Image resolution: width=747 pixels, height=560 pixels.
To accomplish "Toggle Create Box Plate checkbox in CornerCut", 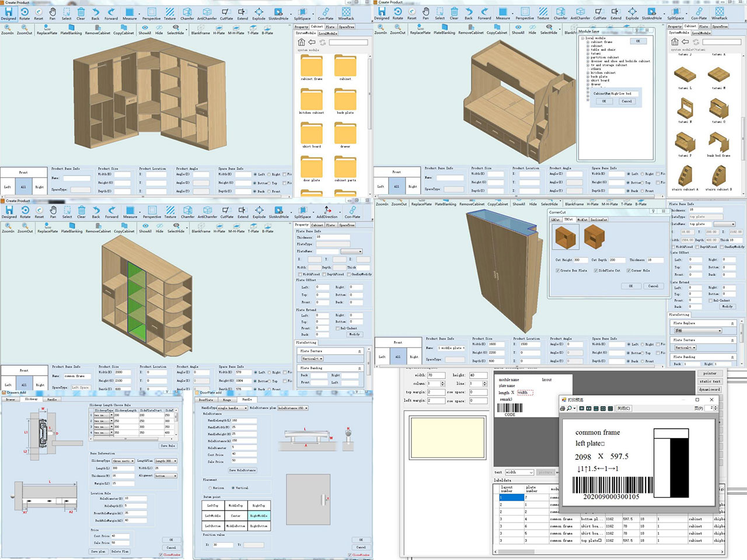I will (557, 271).
